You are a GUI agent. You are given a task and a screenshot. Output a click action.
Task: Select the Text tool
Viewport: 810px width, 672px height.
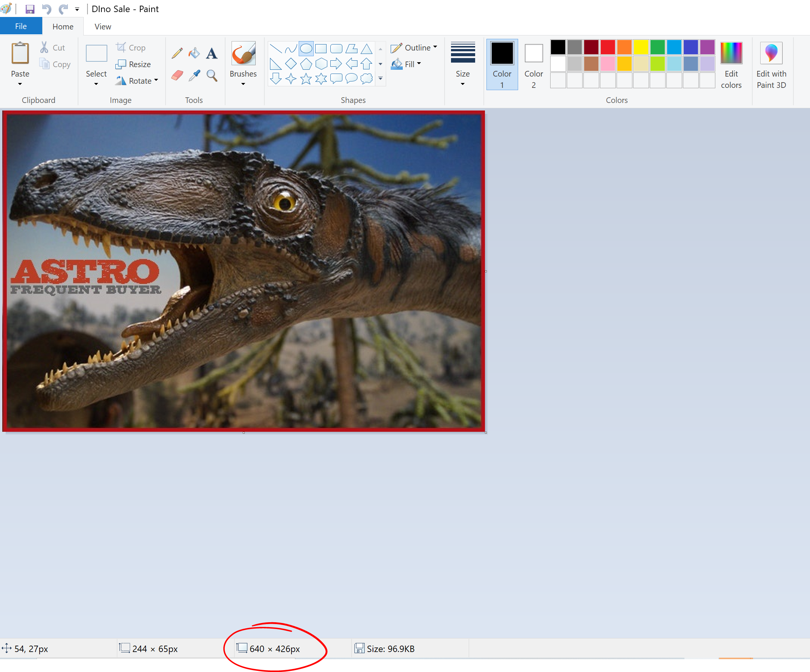212,53
